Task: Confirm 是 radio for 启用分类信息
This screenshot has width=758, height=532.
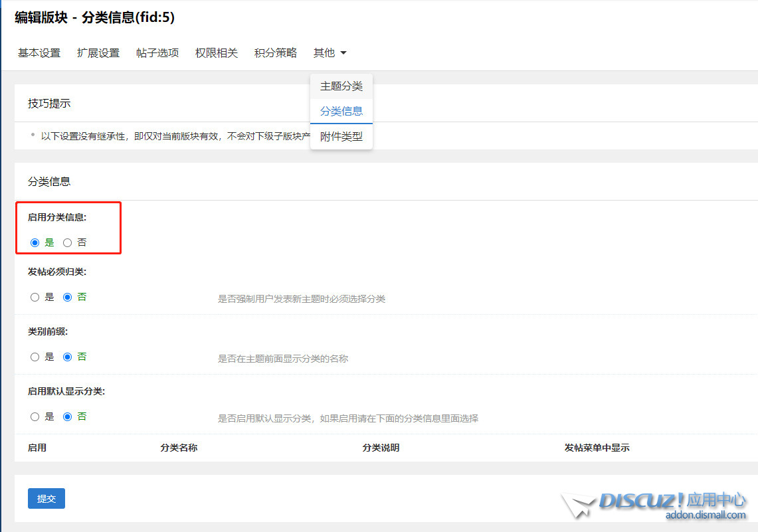Action: coord(34,242)
